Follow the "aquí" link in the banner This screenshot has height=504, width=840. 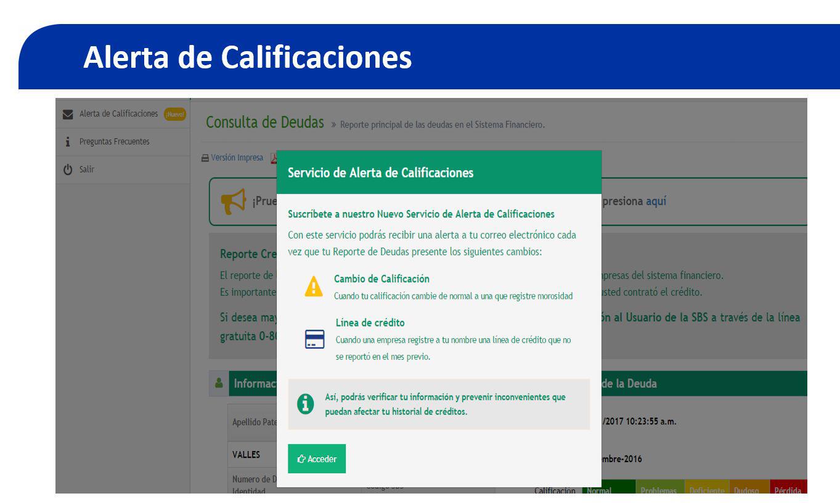pyautogui.click(x=656, y=201)
